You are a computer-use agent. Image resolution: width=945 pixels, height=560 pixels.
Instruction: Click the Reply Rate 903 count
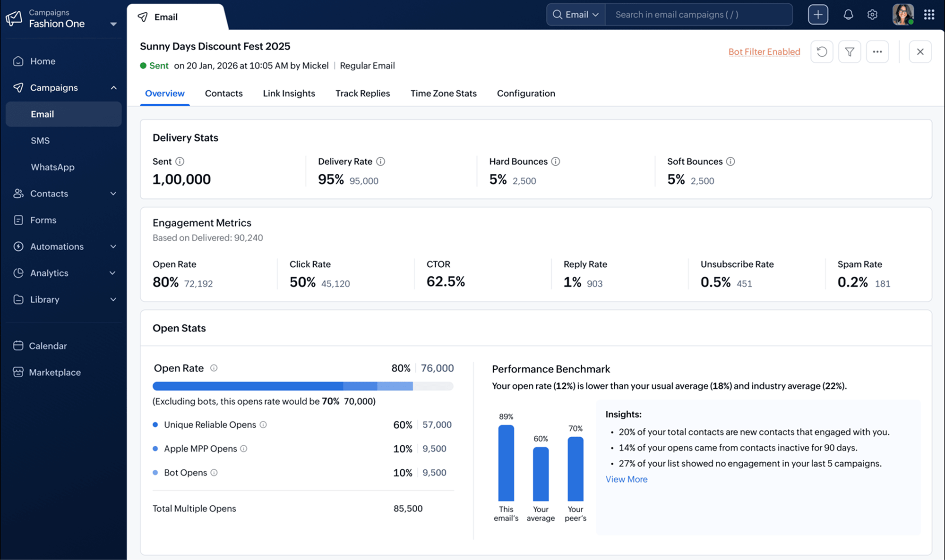pyautogui.click(x=594, y=284)
